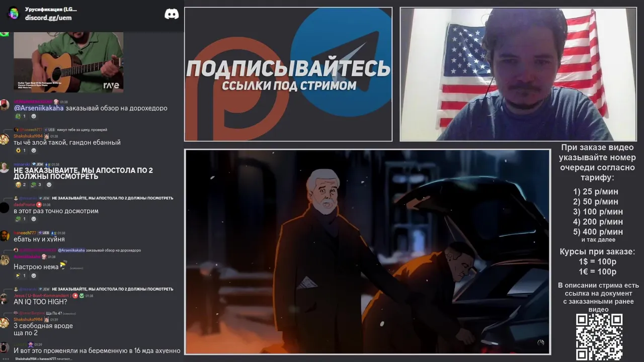
Task: Open the Jesus (U-Boot-Kommandant) avatar
Action: coord(5,298)
